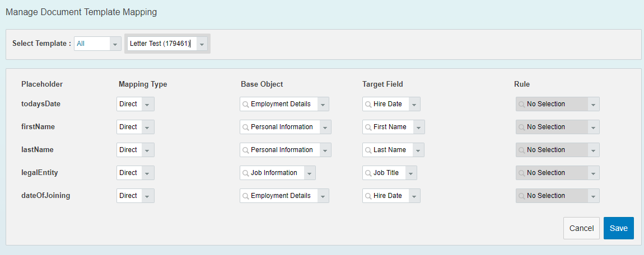Viewport: 644px width, 255px height.
Task: Save the template mapping
Action: [x=619, y=228]
